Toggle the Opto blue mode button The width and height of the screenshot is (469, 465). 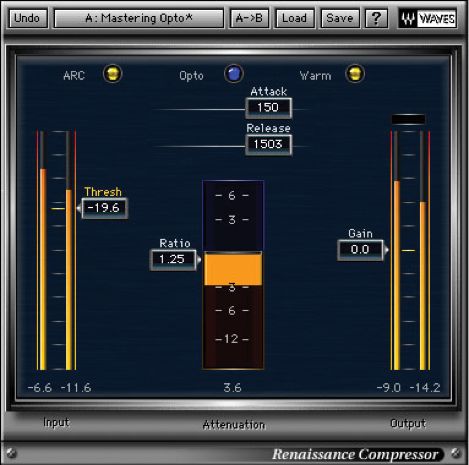(x=234, y=73)
